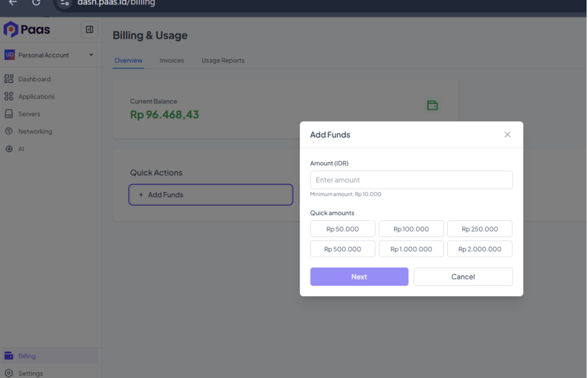Click the green wallet icon beside balance
This screenshot has height=378, width=588.
[432, 105]
